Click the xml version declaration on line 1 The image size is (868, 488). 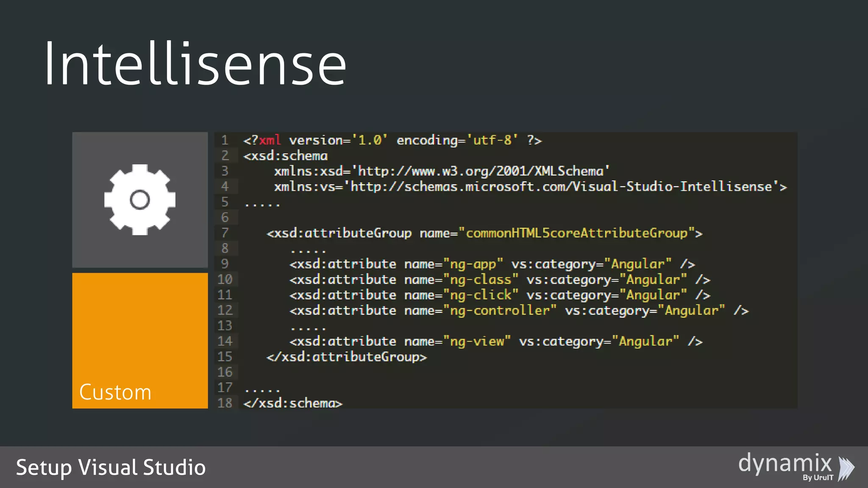(392, 140)
